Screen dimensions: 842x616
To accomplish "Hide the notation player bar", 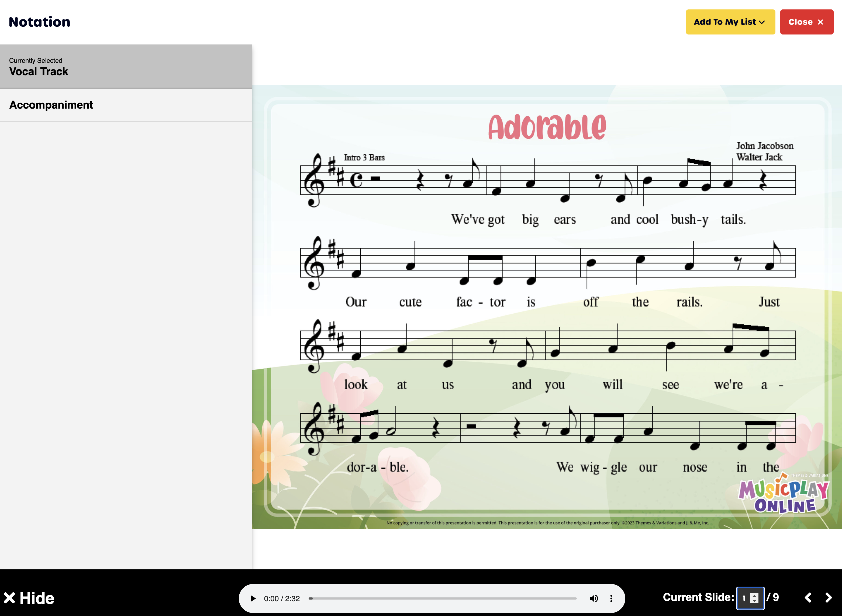I will [37, 598].
